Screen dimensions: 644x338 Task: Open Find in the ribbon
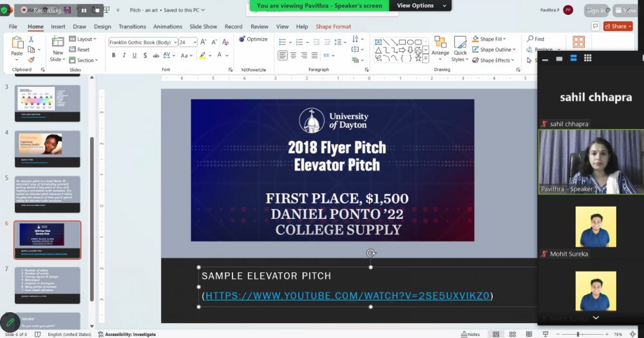[535, 39]
